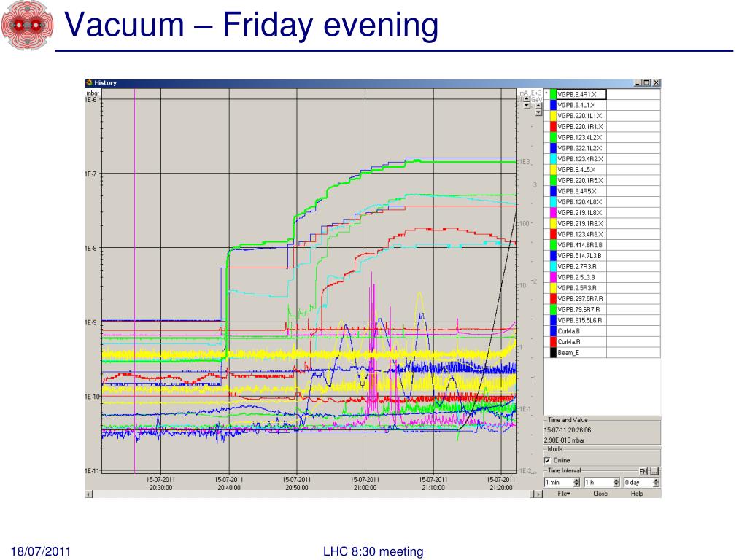The height and width of the screenshot is (560, 747).
Task: Toggle the Online mode checkbox
Action: coord(547,460)
